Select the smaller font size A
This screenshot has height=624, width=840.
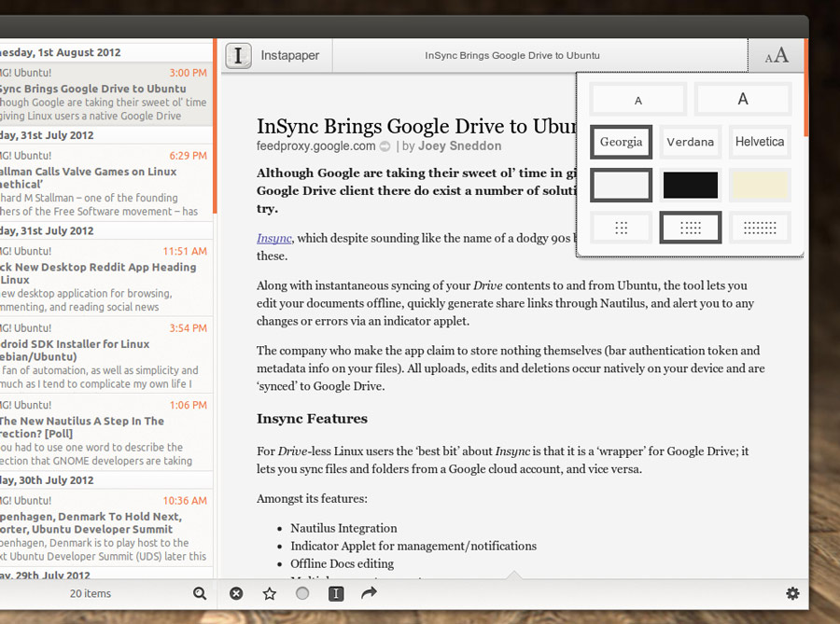click(x=637, y=100)
